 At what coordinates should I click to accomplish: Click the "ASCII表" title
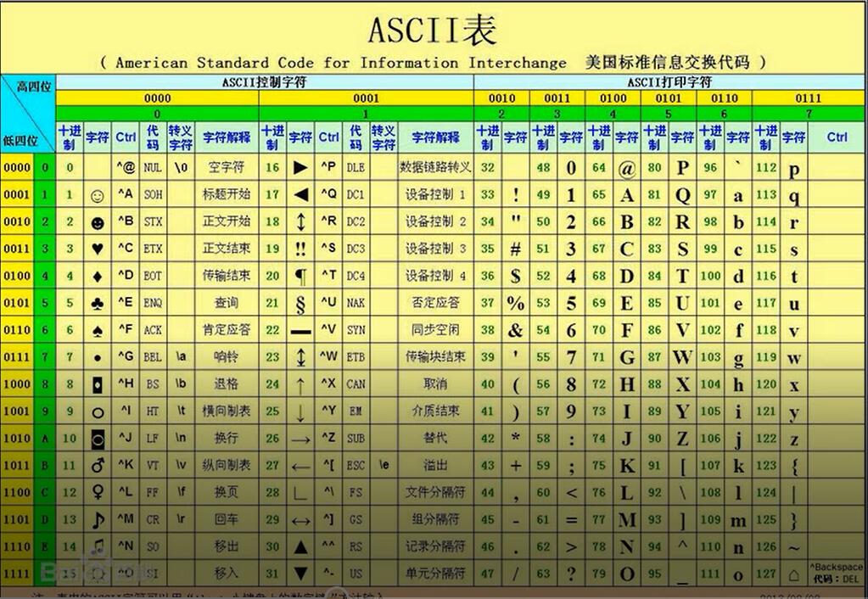tap(433, 30)
